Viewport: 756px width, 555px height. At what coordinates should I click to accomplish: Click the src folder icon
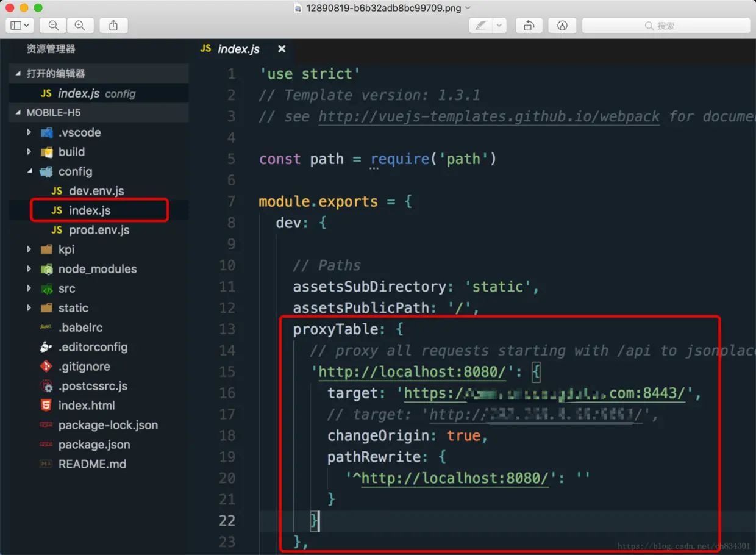[x=46, y=288]
